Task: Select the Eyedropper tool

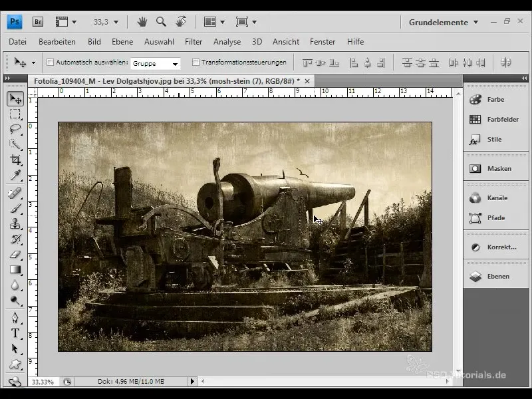Action: click(15, 175)
